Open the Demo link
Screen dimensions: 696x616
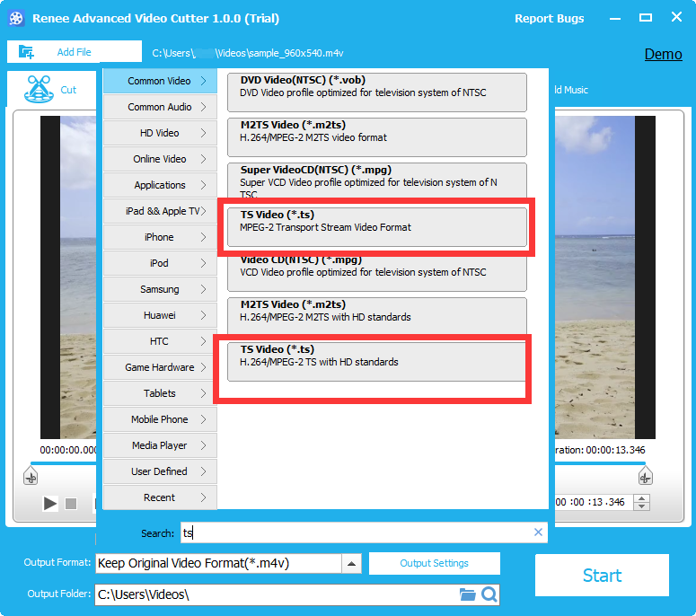pos(663,54)
